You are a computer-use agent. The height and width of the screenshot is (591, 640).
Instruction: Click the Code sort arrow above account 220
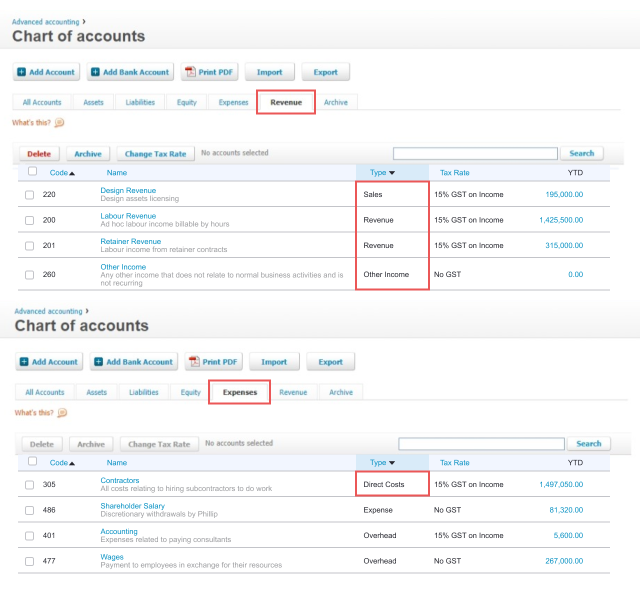72,173
